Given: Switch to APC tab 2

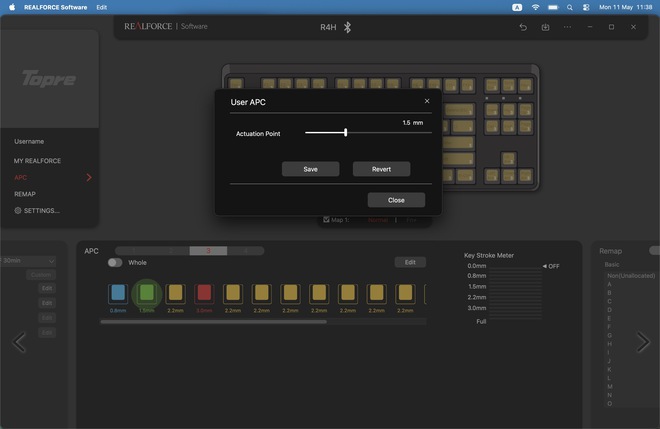Looking at the screenshot, I should point(171,251).
